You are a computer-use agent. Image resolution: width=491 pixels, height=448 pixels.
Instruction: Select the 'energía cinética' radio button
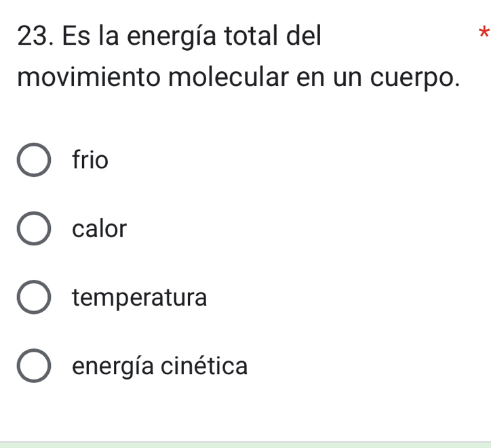(x=33, y=367)
